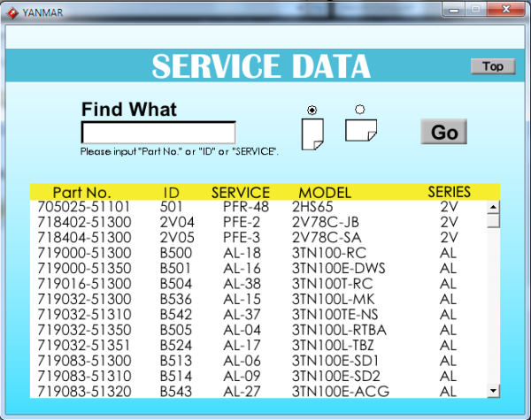
Task: Click ID value B536
Action: click(176, 299)
